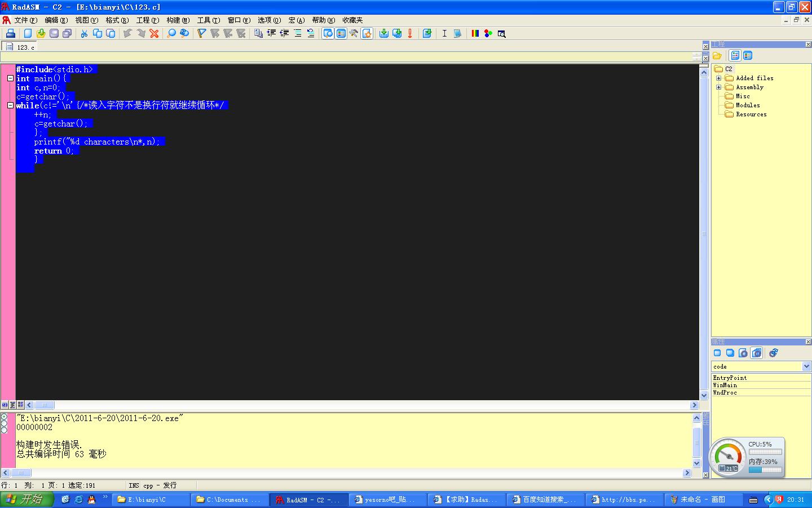Open the 文件 menu
Viewport: 812px width, 508px height.
tap(25, 20)
